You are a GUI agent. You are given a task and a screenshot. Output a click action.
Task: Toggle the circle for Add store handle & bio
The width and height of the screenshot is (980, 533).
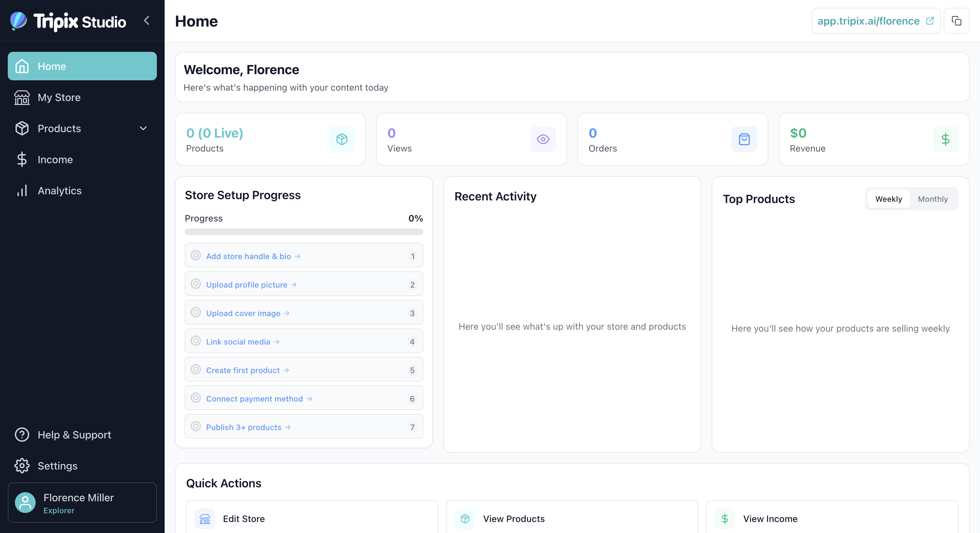[195, 255]
